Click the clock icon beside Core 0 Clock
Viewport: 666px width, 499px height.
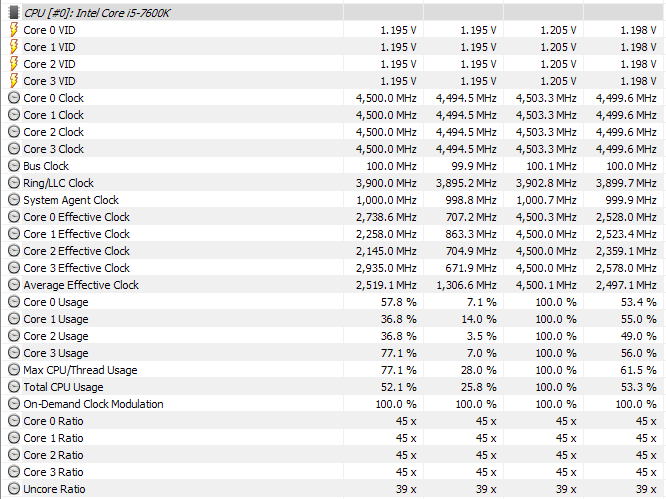click(14, 98)
